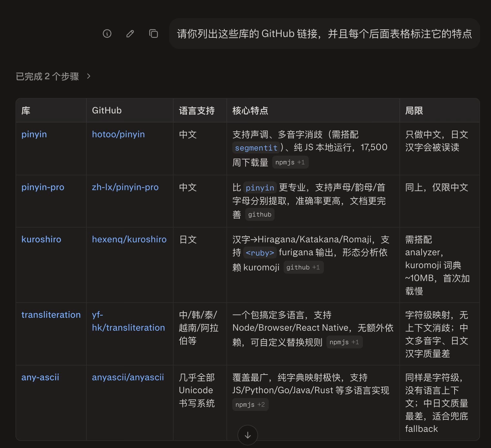
Task: Open the transliteration library link
Action: coord(51,315)
